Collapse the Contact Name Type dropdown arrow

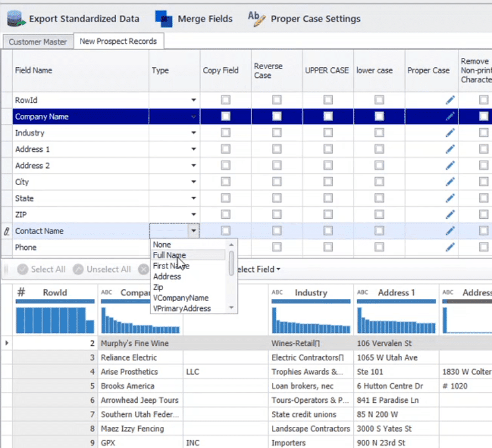[193, 231]
